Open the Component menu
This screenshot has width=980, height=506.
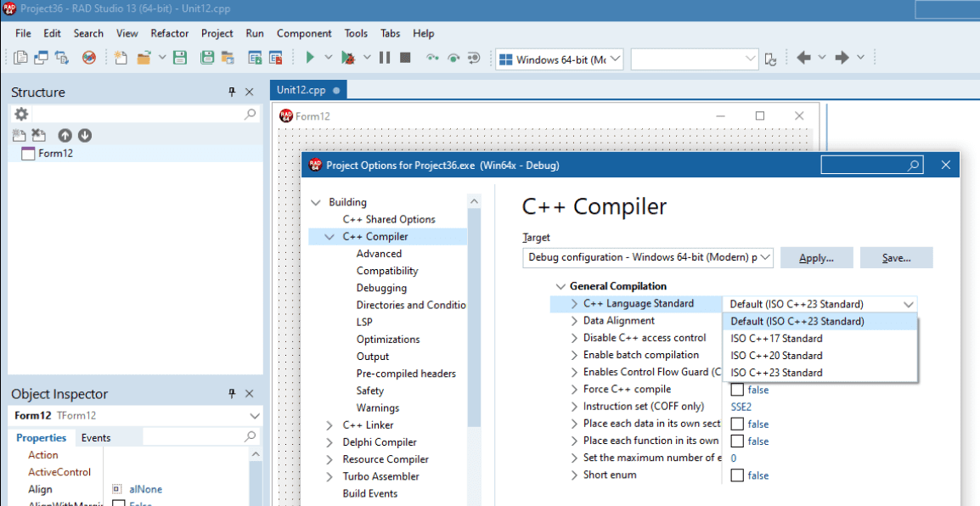(304, 33)
